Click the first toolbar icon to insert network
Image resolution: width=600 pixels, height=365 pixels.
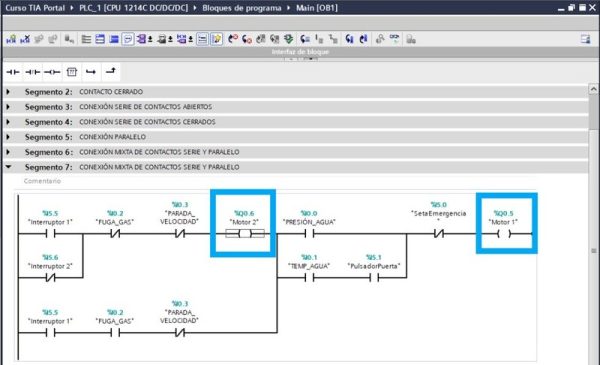11,39
